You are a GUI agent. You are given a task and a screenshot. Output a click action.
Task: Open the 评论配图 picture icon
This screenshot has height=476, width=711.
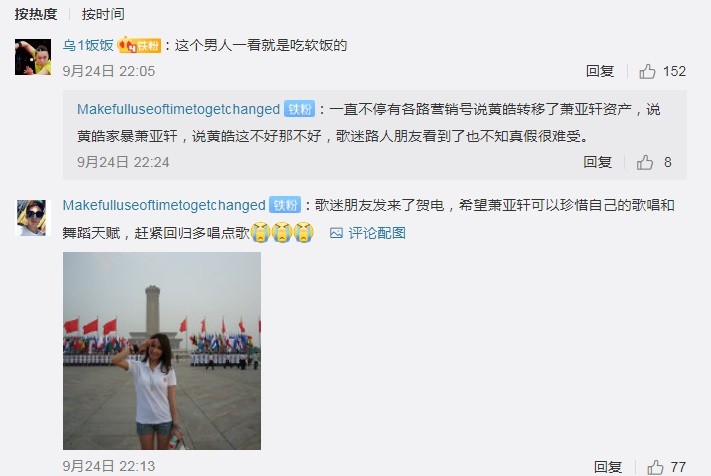click(x=336, y=233)
